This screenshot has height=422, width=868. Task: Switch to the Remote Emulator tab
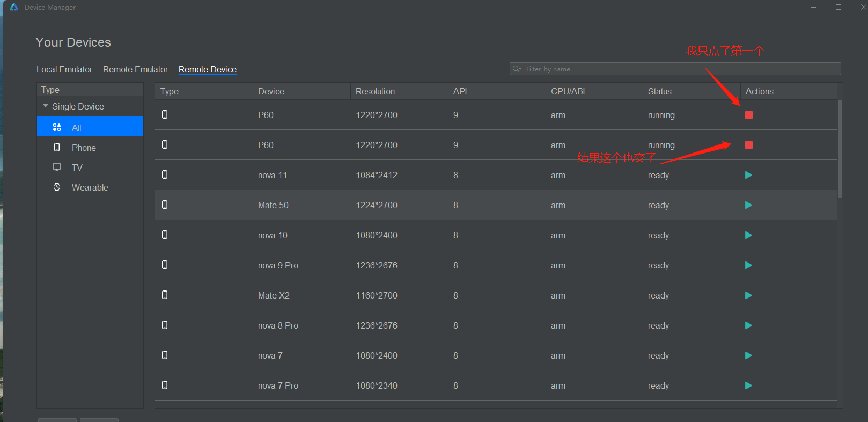[x=135, y=69]
